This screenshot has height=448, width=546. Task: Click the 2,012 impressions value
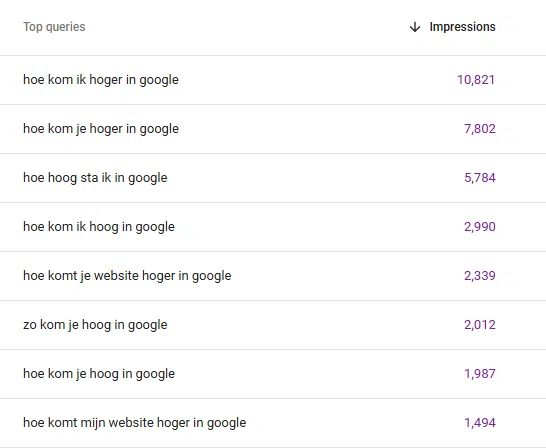point(479,325)
